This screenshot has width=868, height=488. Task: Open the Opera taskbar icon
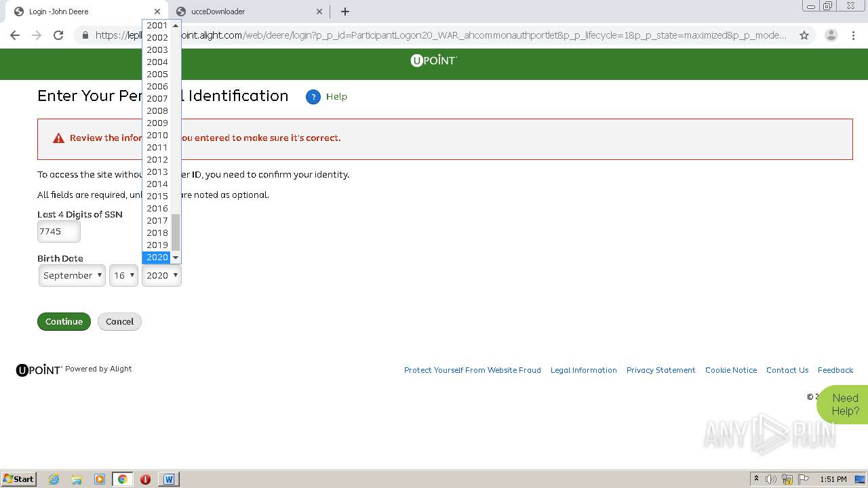[145, 479]
